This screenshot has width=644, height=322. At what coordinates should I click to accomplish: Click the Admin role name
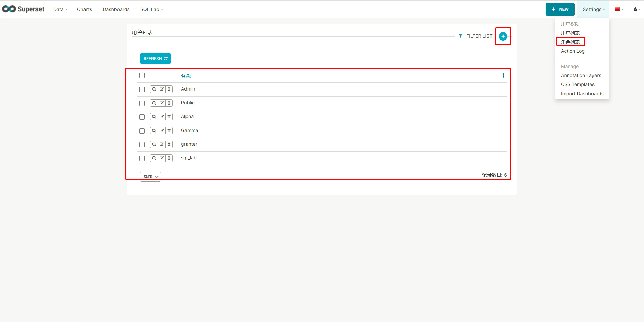(x=188, y=89)
